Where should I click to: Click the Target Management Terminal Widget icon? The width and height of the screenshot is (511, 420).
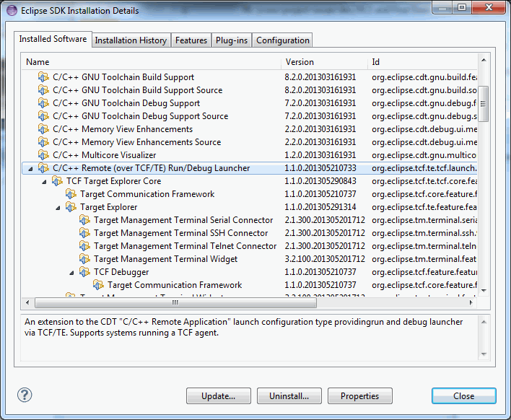[84, 259]
